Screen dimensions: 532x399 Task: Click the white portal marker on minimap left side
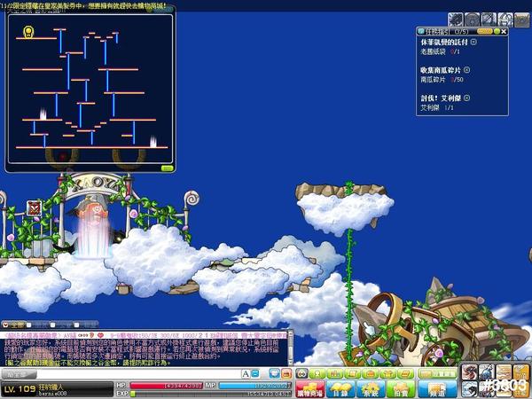coord(43,113)
